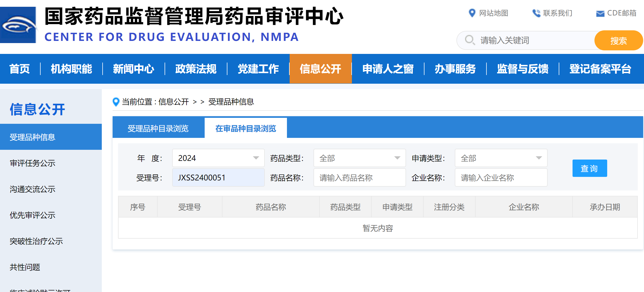Select 受理品种信息 in the sidebar
This screenshot has width=644, height=292.
tap(51, 137)
